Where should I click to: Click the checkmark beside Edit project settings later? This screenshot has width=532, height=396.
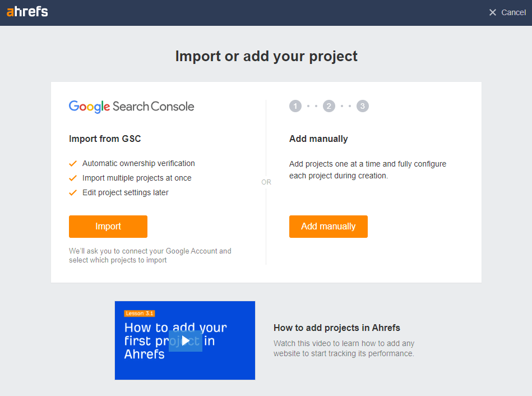coord(72,192)
